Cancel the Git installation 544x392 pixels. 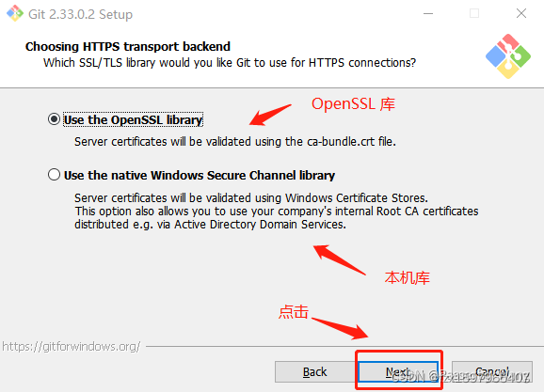[x=492, y=372]
